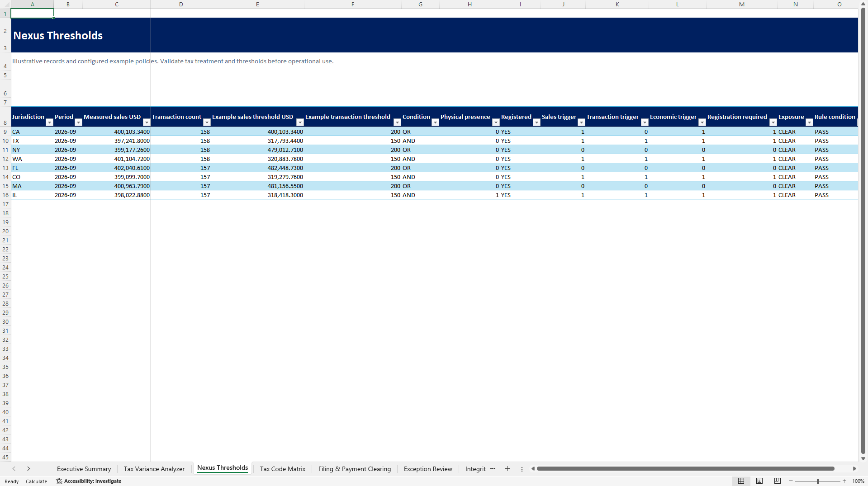The image size is (868, 486).
Task: Open the Integrit sheet tab
Action: 475,469
